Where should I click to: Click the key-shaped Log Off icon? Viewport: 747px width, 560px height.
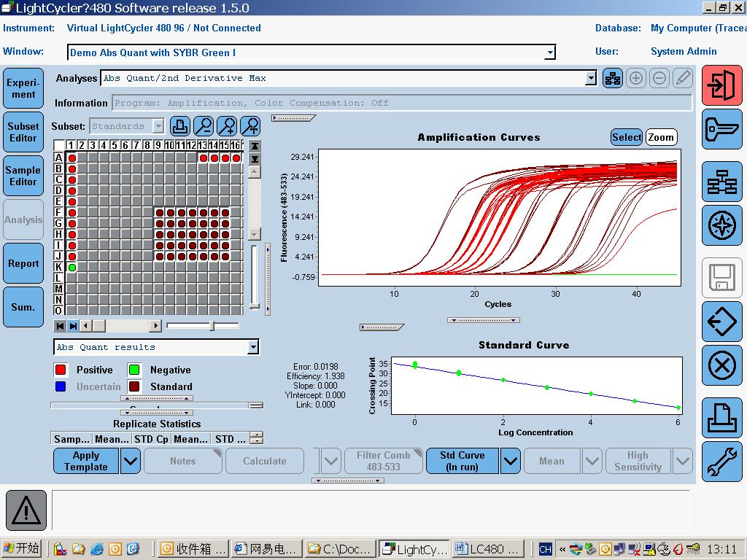click(721, 129)
